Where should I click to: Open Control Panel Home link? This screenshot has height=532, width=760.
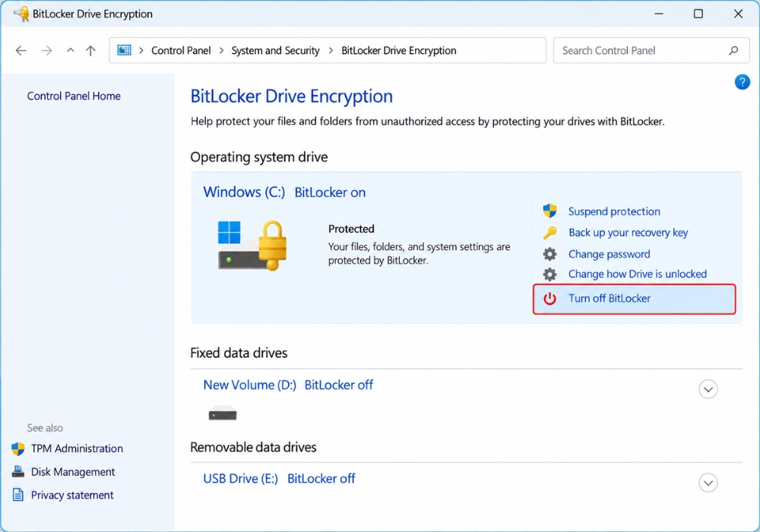74,96
